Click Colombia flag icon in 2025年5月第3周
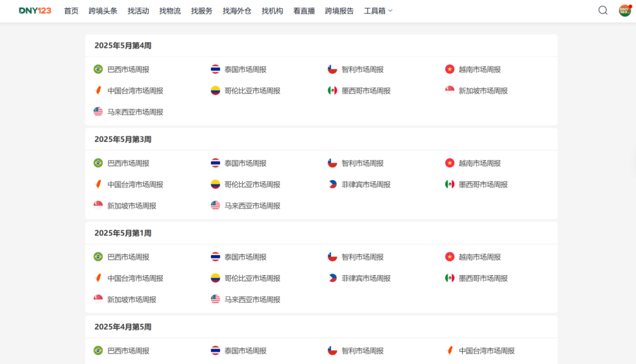The height and width of the screenshot is (364, 636). click(x=216, y=184)
